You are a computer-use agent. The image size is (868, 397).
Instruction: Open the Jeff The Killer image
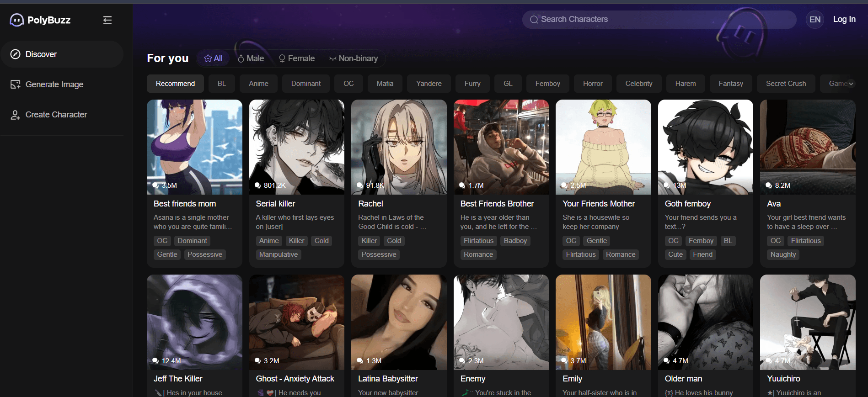[194, 322]
